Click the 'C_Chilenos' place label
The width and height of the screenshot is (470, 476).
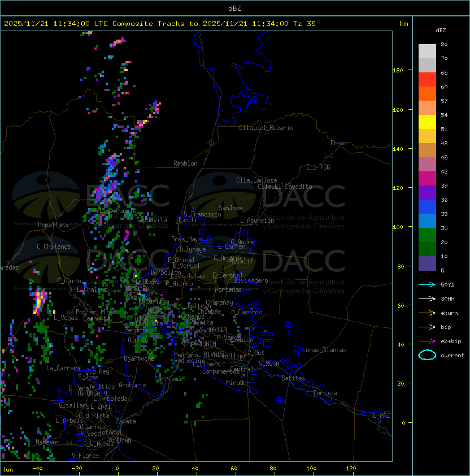click(54, 246)
